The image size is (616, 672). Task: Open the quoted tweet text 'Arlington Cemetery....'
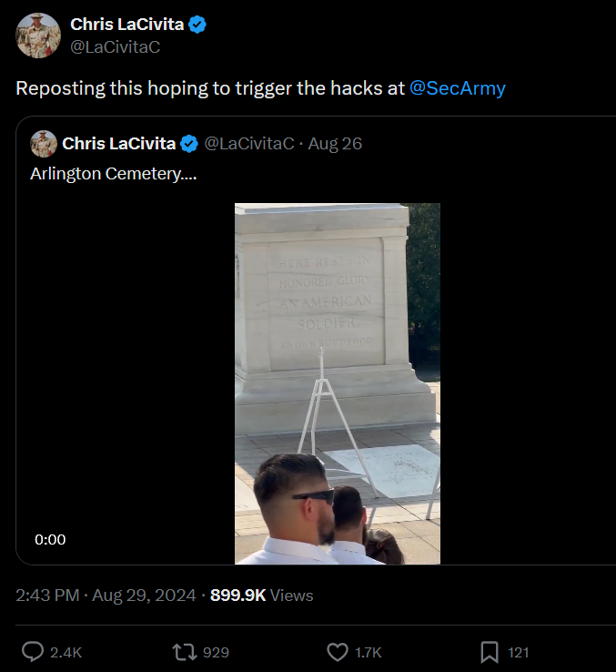tap(113, 174)
